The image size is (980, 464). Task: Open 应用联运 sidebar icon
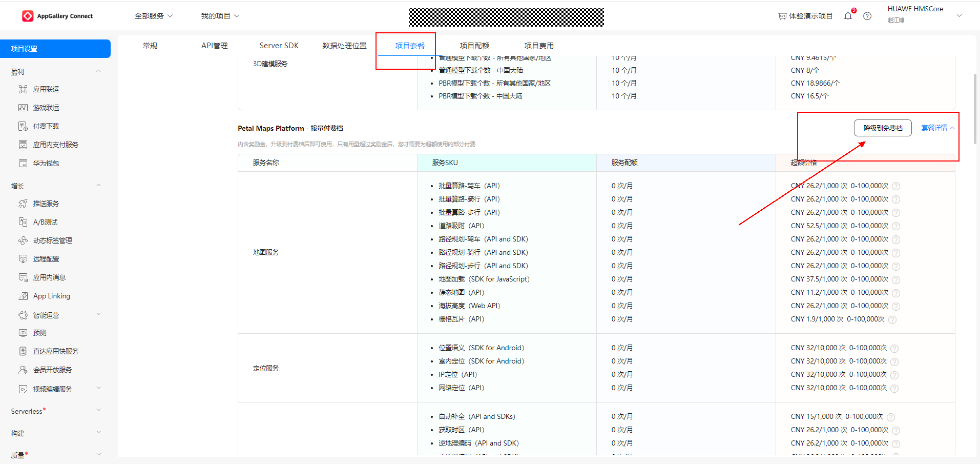pos(23,89)
